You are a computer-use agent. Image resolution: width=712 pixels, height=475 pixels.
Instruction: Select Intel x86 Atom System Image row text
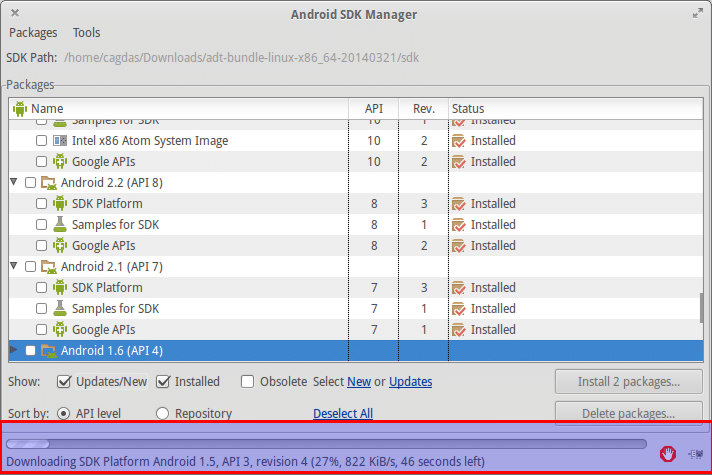click(150, 141)
